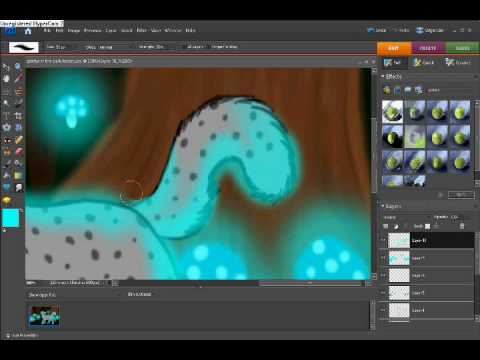Toggle the All Layers checkbox

pyautogui.click(x=184, y=47)
